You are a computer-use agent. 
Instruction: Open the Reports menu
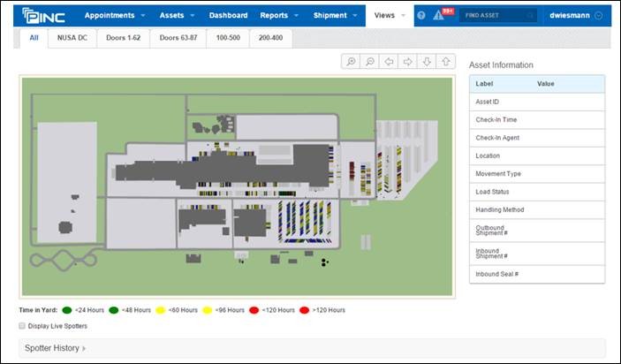tap(279, 15)
